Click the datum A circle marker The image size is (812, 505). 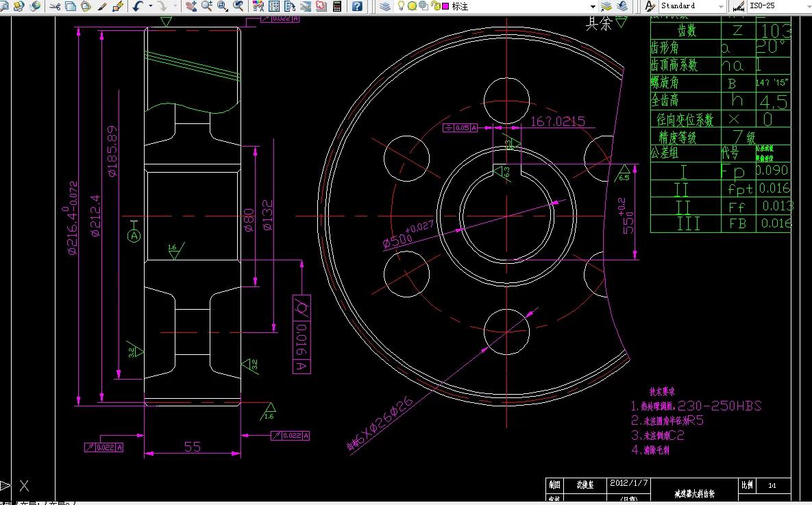tap(134, 236)
